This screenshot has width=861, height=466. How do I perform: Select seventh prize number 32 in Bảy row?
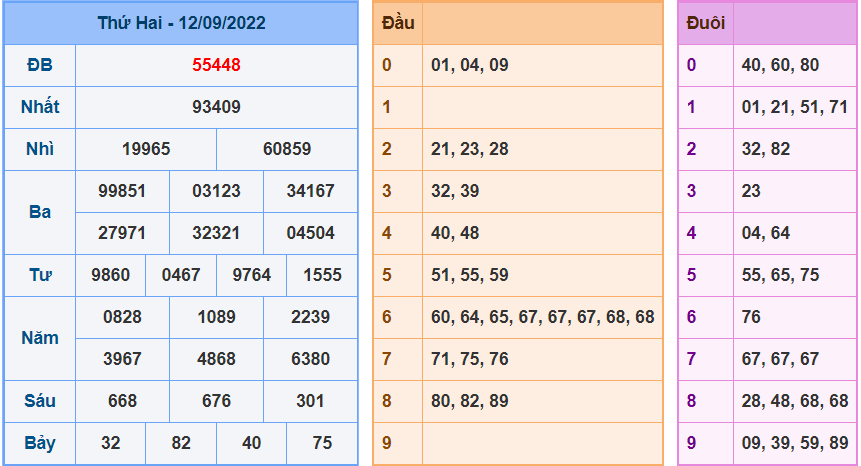[x=110, y=443]
